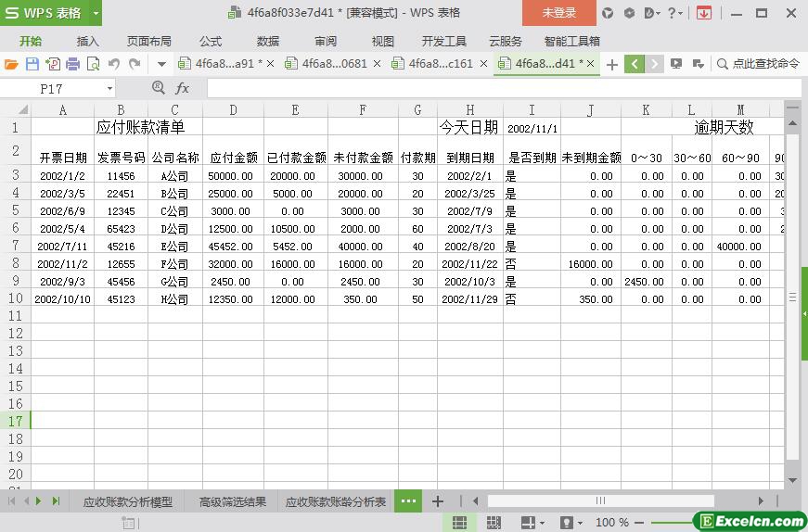Open the feedback dropdown icon beside help

(652, 13)
